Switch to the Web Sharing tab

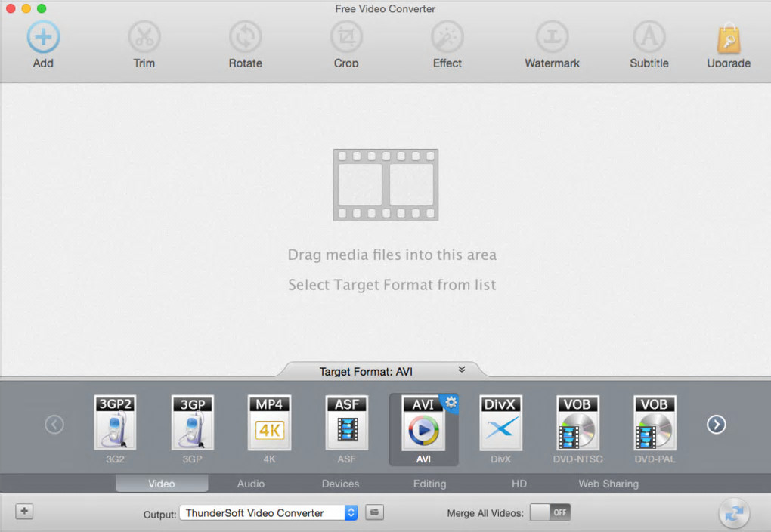608,484
